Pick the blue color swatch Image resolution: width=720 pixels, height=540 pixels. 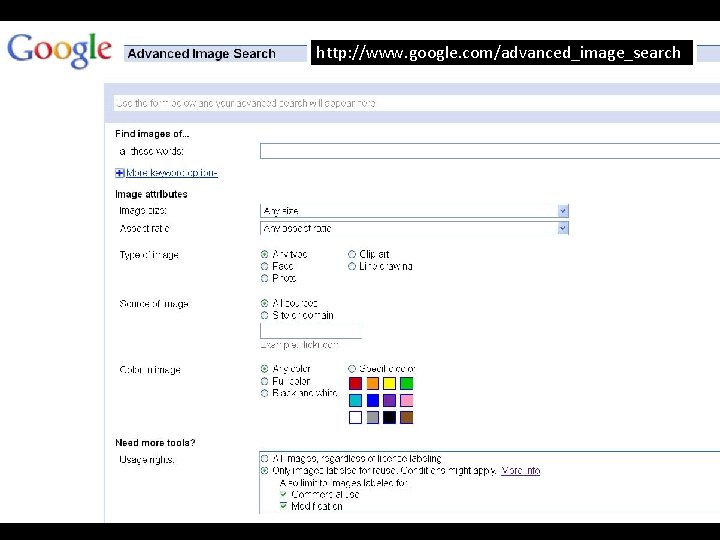372,400
